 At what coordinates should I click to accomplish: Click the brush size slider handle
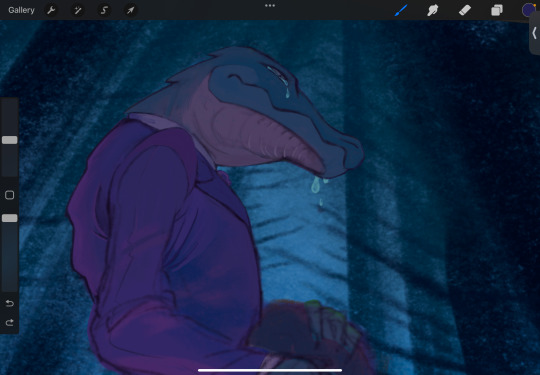pos(10,140)
